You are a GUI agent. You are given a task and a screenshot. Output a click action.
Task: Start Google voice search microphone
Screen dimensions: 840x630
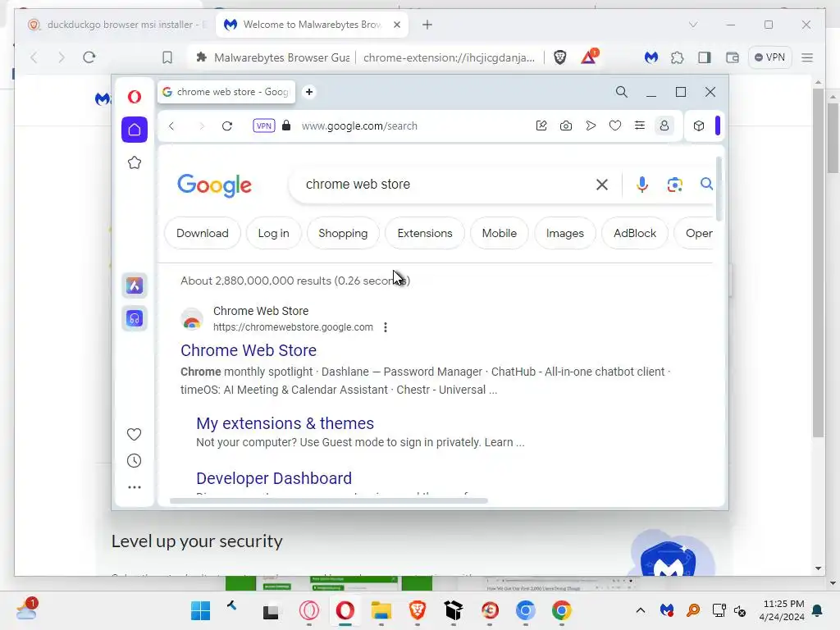tap(641, 185)
